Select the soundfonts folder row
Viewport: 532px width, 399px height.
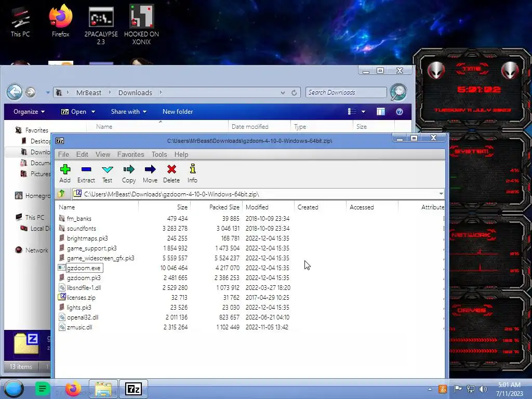coord(82,229)
